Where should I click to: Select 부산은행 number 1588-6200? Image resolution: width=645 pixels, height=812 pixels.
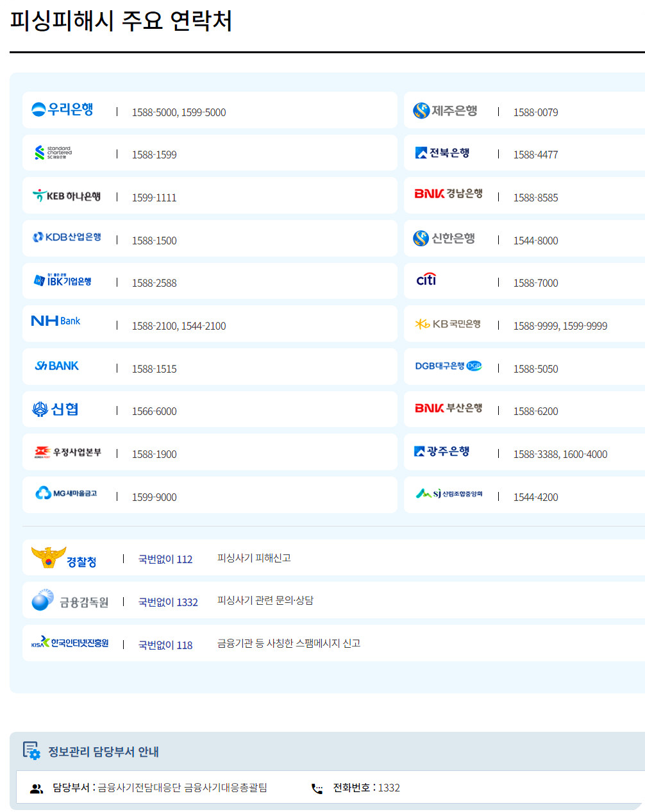(x=536, y=411)
